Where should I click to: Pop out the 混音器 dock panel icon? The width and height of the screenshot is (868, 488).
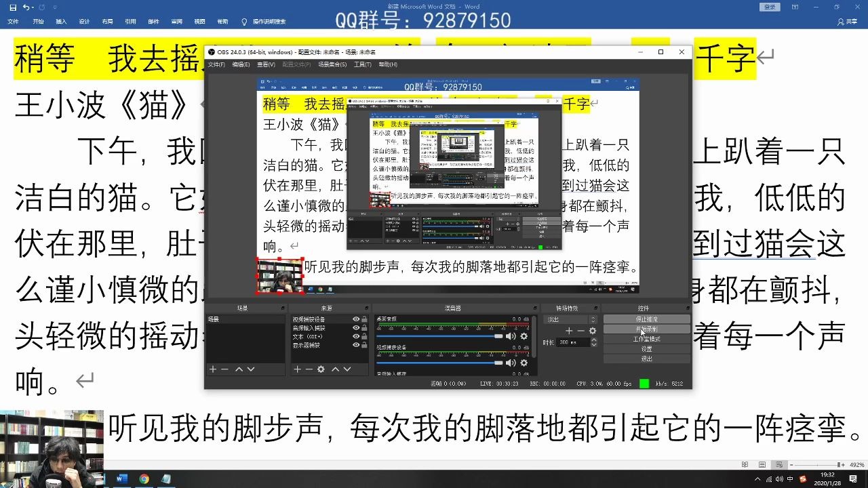535,308
